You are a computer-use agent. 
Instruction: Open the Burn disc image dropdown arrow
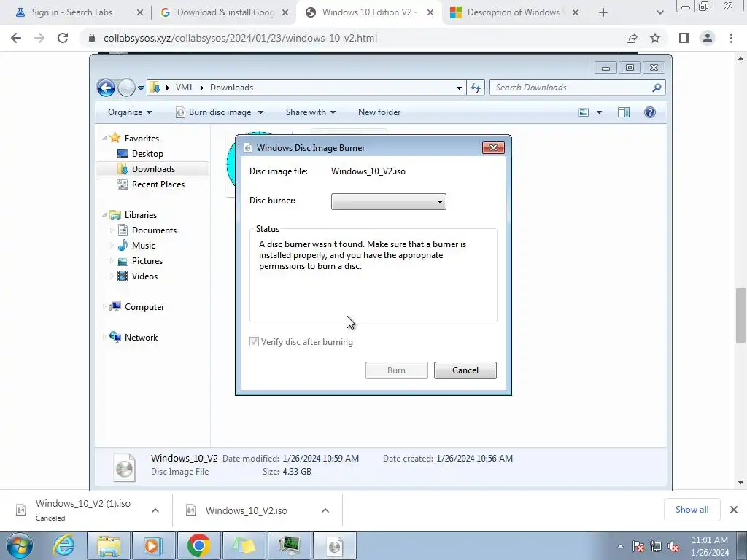(260, 112)
